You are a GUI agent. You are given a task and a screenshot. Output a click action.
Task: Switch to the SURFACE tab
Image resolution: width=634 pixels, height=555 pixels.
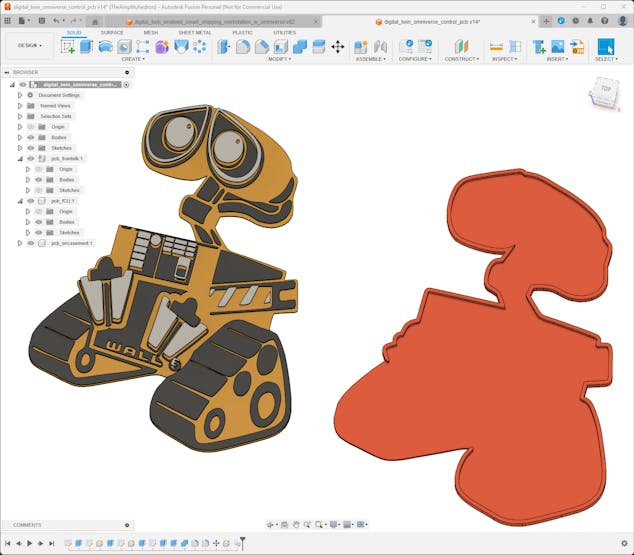click(x=112, y=32)
